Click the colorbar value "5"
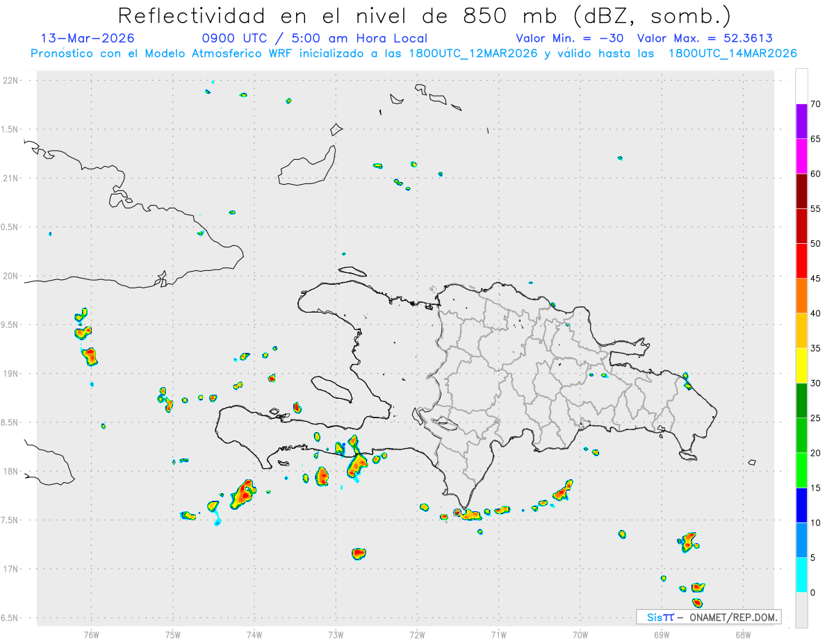Screen dimensions: 834x644 [813, 558]
